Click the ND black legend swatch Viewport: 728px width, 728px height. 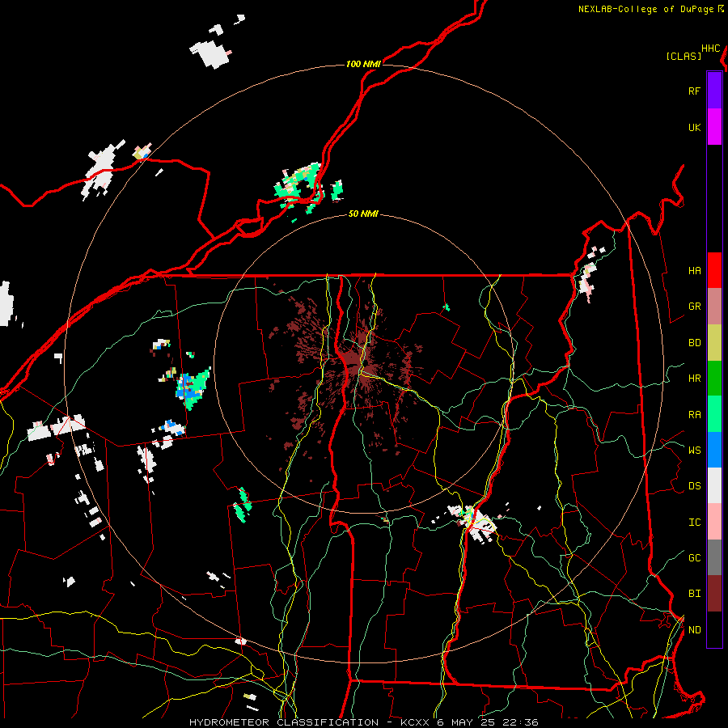click(x=714, y=629)
